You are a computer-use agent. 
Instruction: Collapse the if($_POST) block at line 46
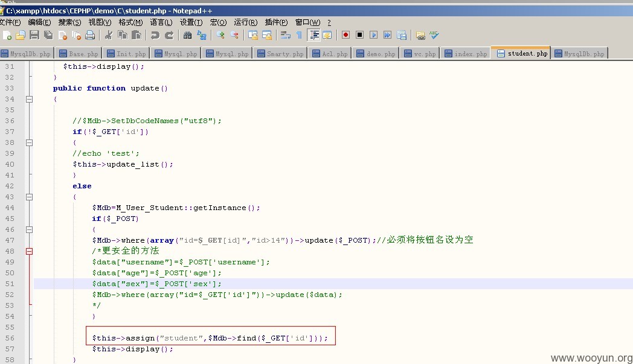tap(29, 229)
